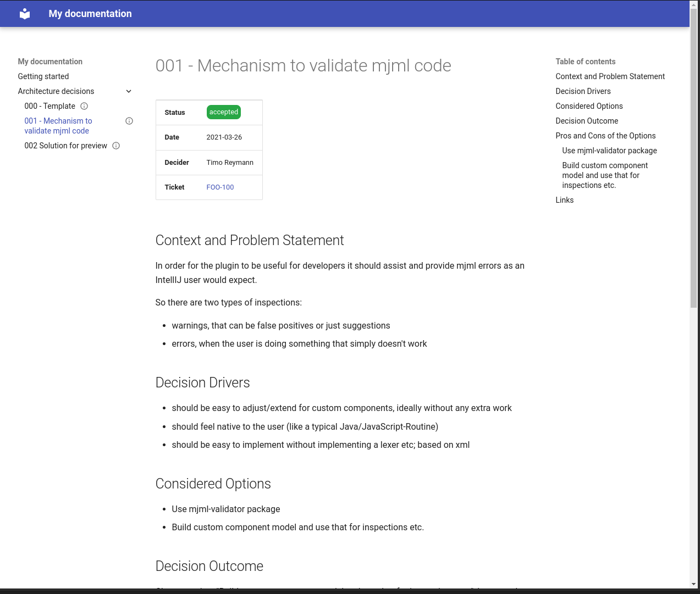The image size is (700, 594).
Task: Click the "accepted" status badge
Action: click(223, 112)
